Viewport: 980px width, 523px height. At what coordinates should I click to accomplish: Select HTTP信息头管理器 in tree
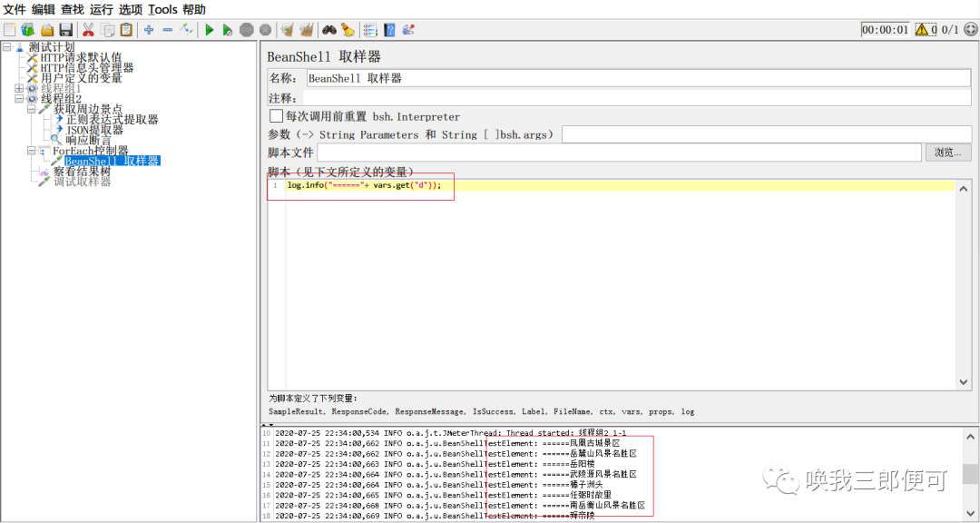(x=87, y=67)
